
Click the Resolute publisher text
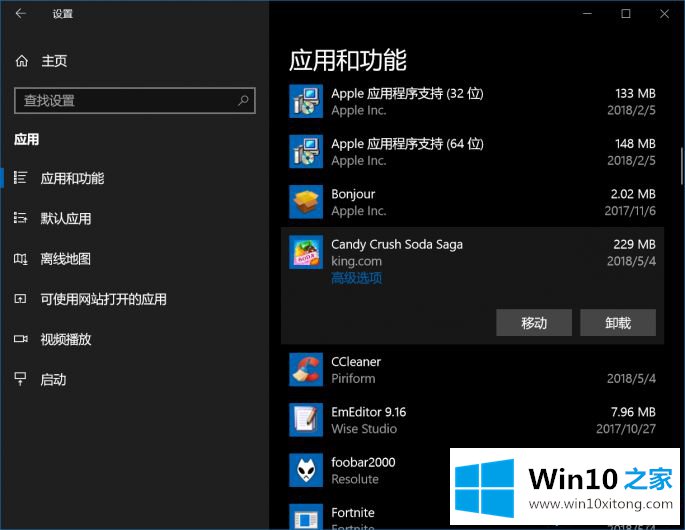click(355, 479)
